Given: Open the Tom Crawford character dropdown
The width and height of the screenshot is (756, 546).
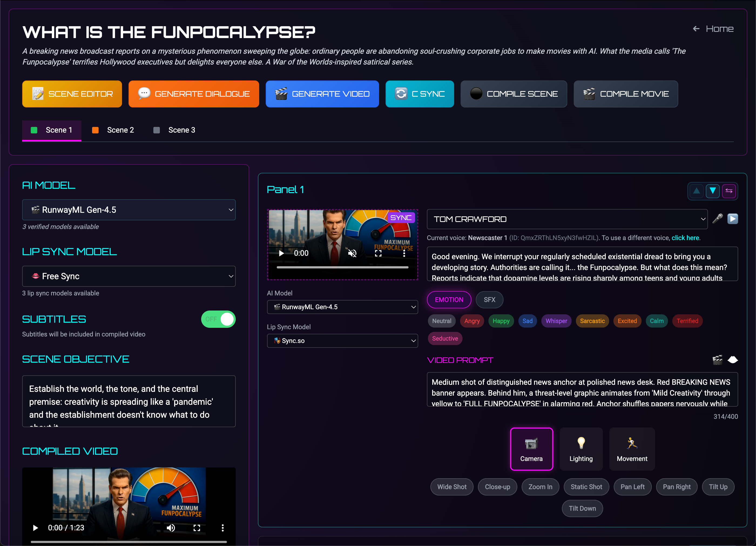Looking at the screenshot, I should (x=567, y=219).
